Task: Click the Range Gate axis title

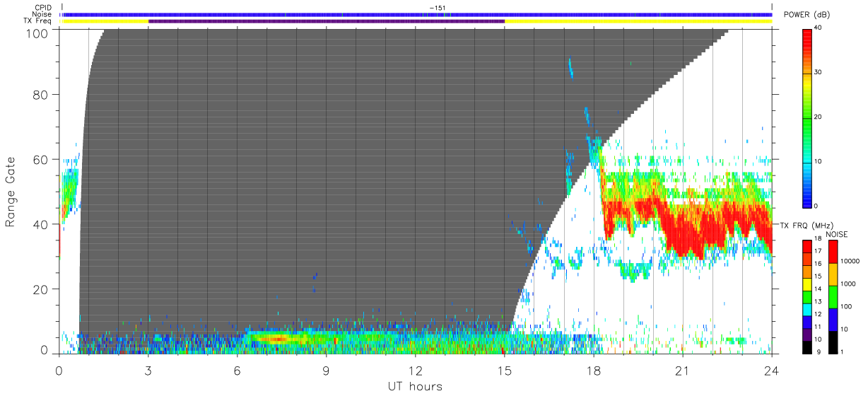Action: pos(11,192)
